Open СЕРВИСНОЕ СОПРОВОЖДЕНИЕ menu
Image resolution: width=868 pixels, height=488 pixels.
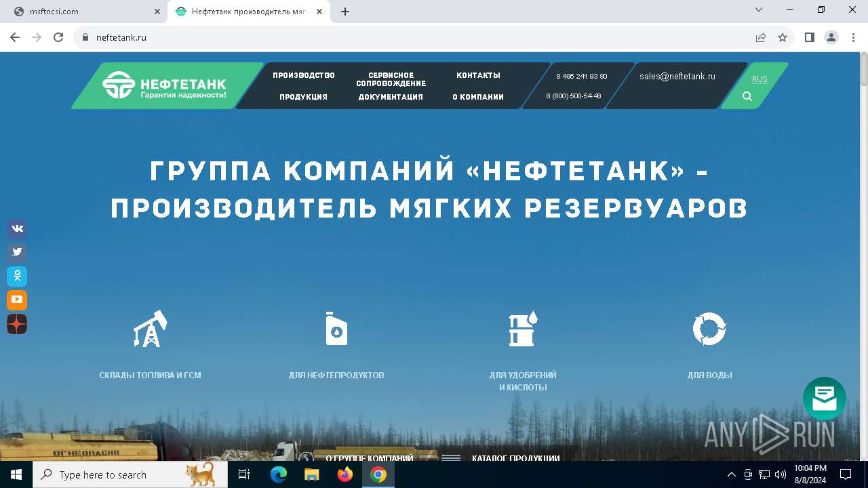[391, 79]
